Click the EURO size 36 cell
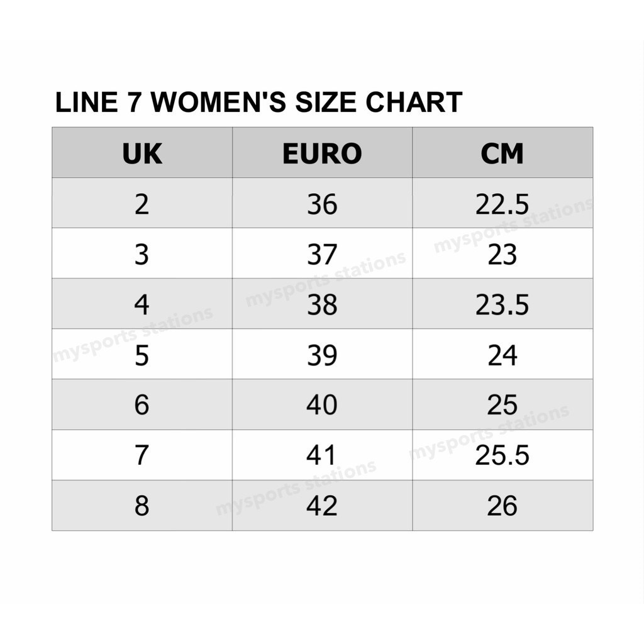Image resolution: width=644 pixels, height=644 pixels. 322,204
